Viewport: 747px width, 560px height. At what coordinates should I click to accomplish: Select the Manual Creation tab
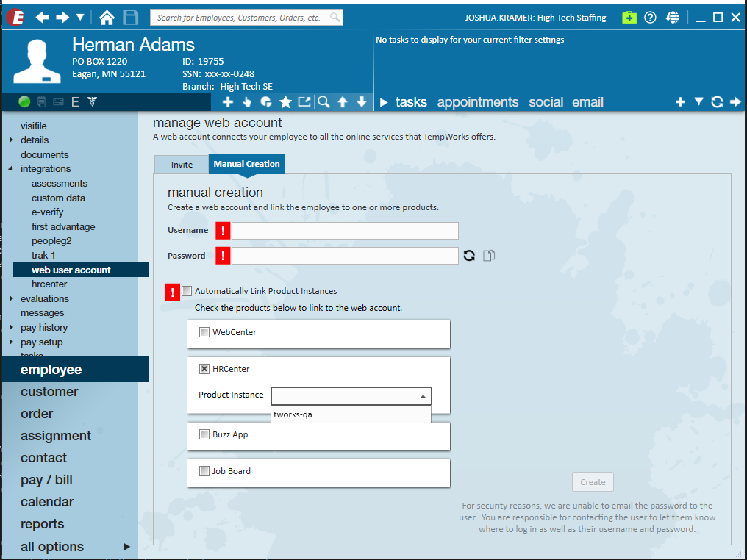point(246,164)
